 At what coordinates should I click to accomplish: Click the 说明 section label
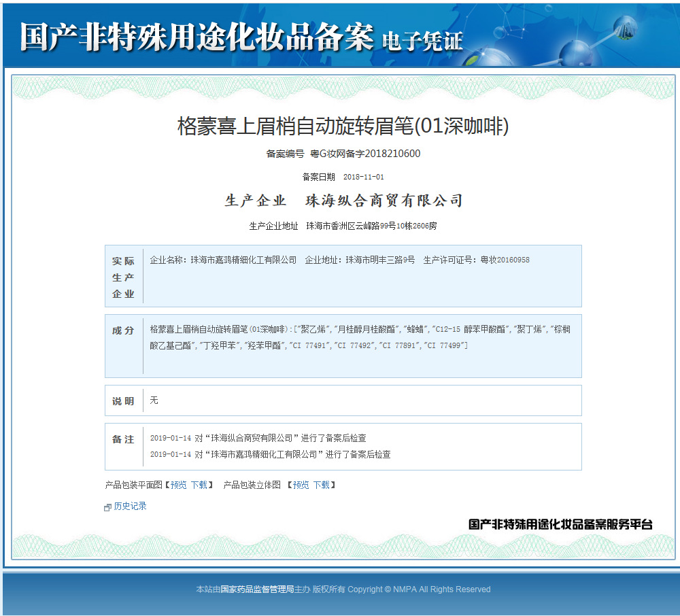123,401
